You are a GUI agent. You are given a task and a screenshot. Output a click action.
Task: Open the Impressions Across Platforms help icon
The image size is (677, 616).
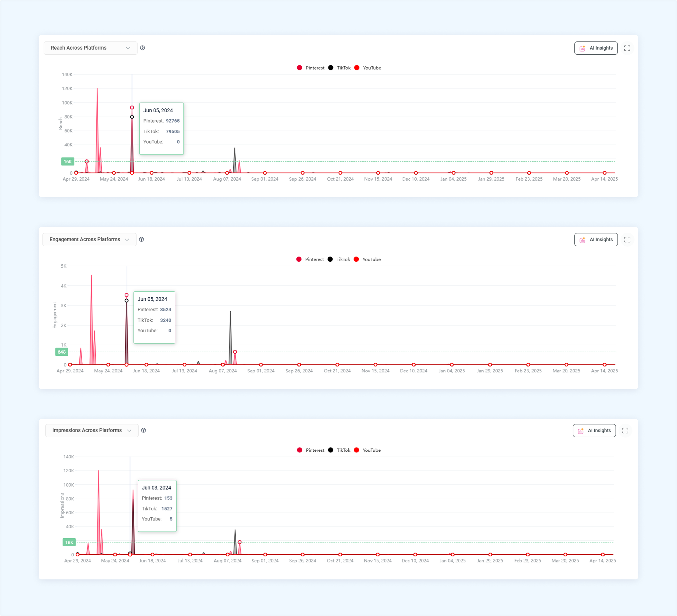(143, 430)
